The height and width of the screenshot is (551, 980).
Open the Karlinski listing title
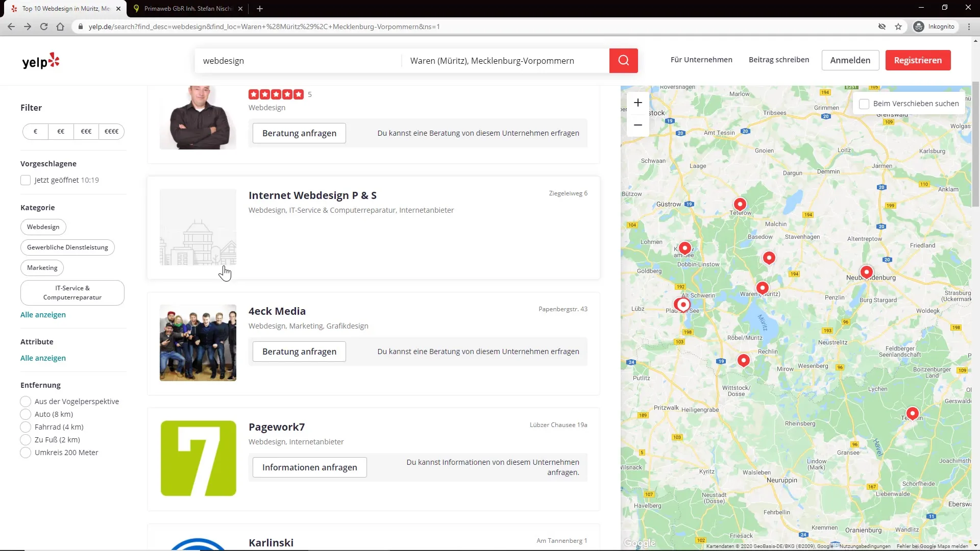pyautogui.click(x=271, y=543)
